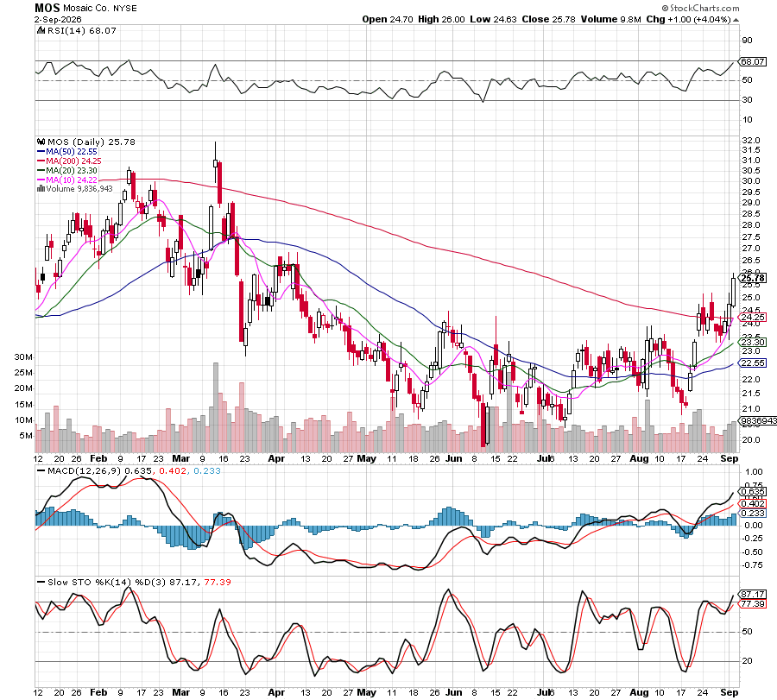Click the 30.0 label on the price axis

point(751,181)
